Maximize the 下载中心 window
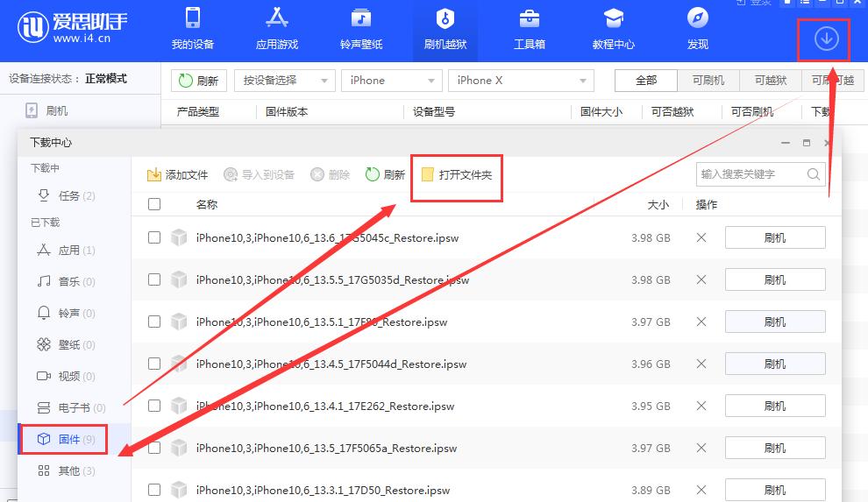 [x=807, y=143]
